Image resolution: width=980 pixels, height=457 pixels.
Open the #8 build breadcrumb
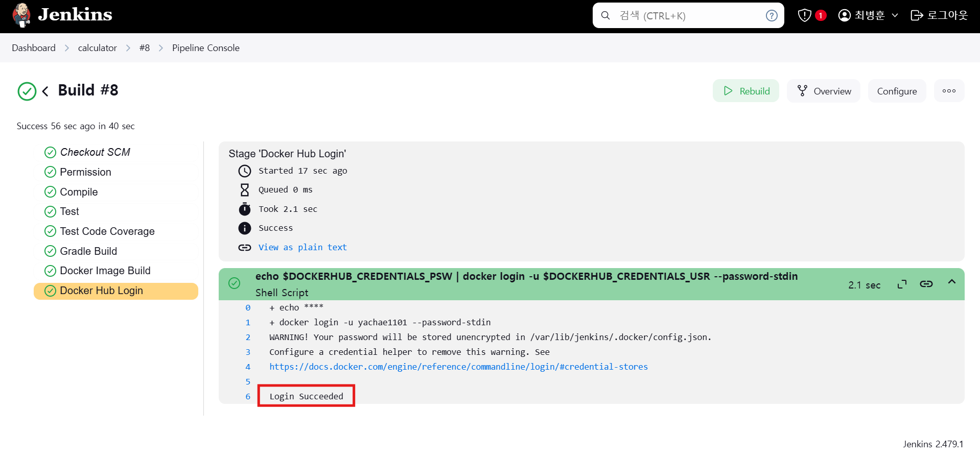point(145,48)
